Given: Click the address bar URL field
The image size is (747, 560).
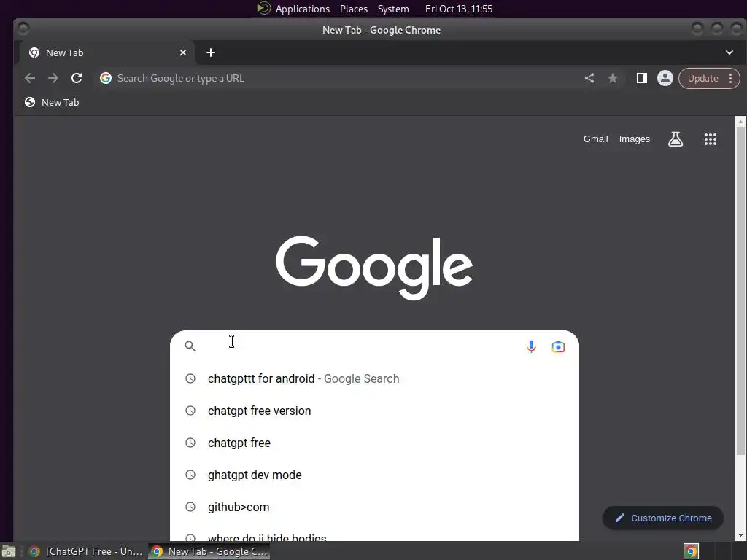Looking at the screenshot, I should [343, 78].
